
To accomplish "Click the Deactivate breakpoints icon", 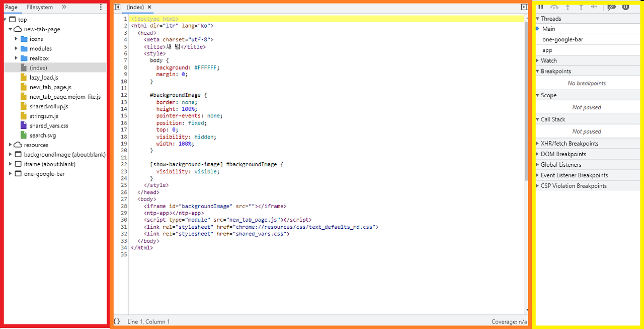I will [x=611, y=7].
